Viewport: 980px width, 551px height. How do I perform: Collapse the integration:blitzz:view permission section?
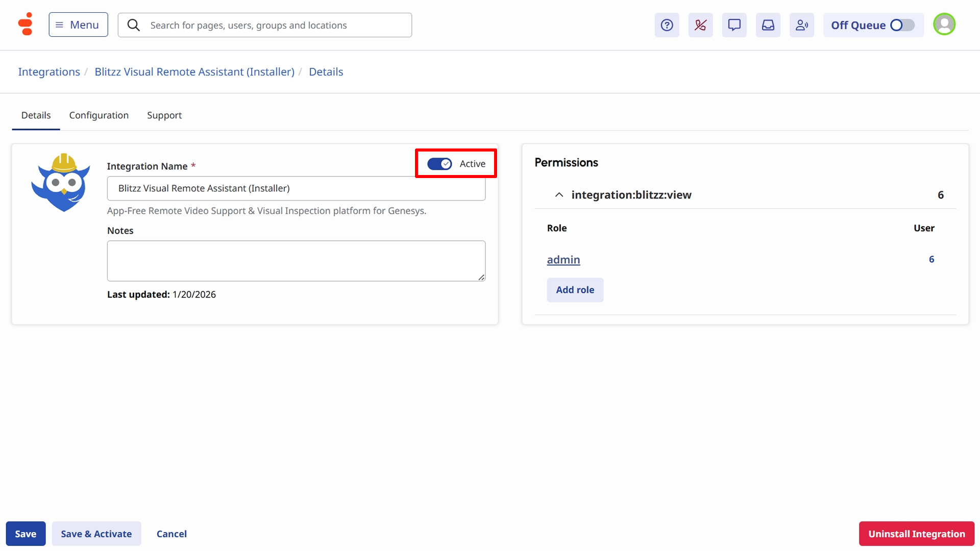tap(559, 195)
